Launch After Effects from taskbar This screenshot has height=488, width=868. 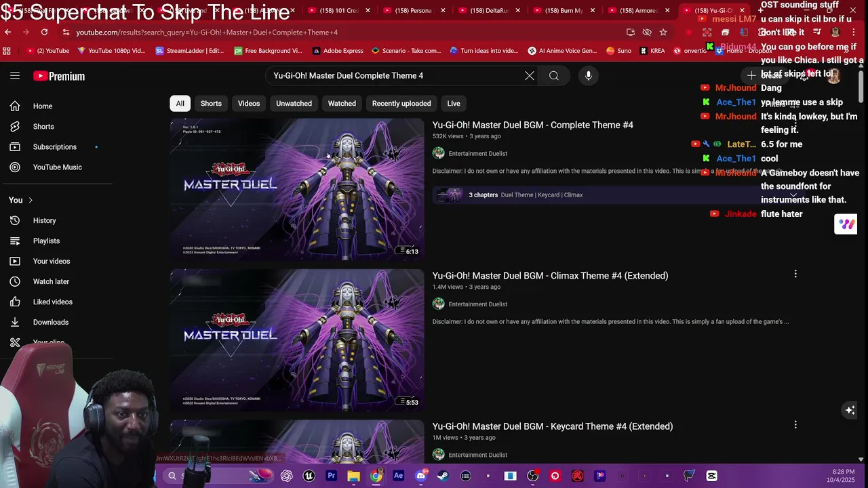click(398, 476)
